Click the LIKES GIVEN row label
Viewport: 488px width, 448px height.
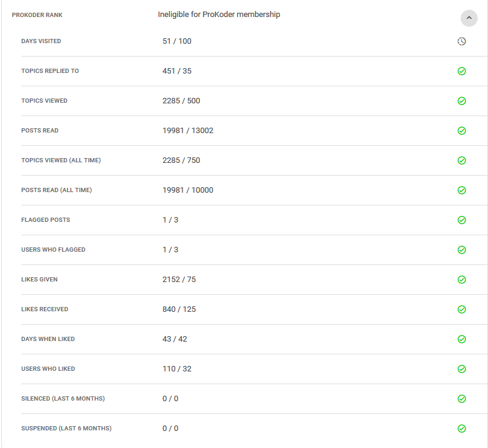(x=40, y=280)
